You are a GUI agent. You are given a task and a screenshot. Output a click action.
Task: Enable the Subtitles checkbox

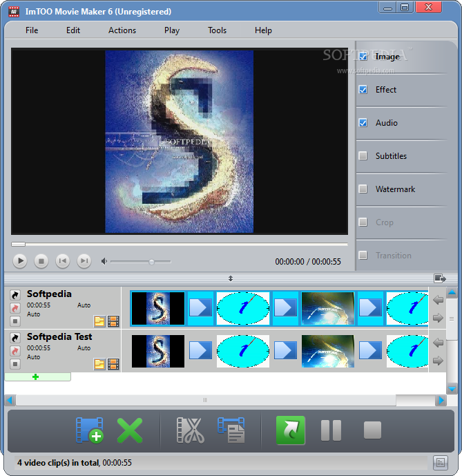(363, 155)
